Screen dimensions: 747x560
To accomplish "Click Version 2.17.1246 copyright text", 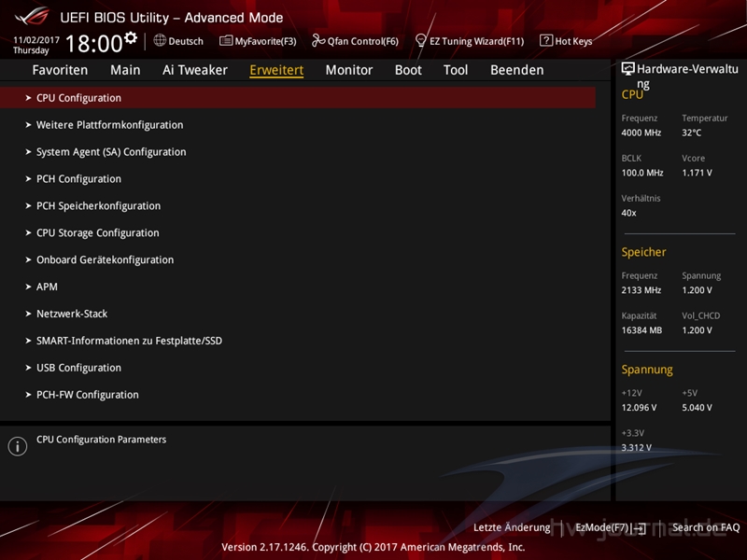I will point(373,547).
